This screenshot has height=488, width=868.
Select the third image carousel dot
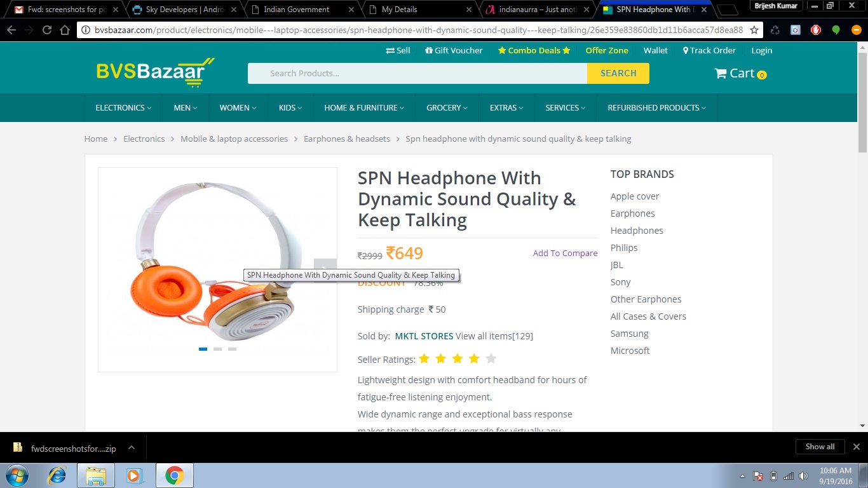pyautogui.click(x=232, y=349)
